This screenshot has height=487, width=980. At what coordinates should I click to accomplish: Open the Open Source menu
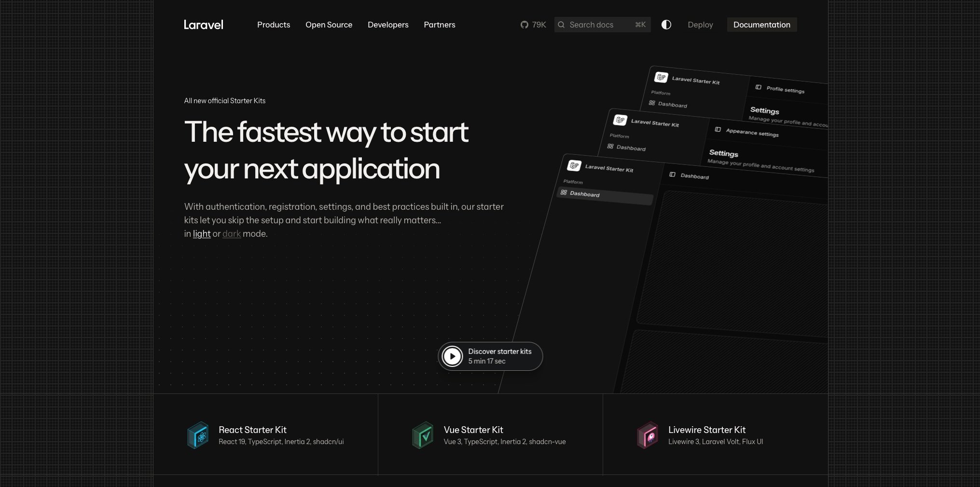coord(329,25)
